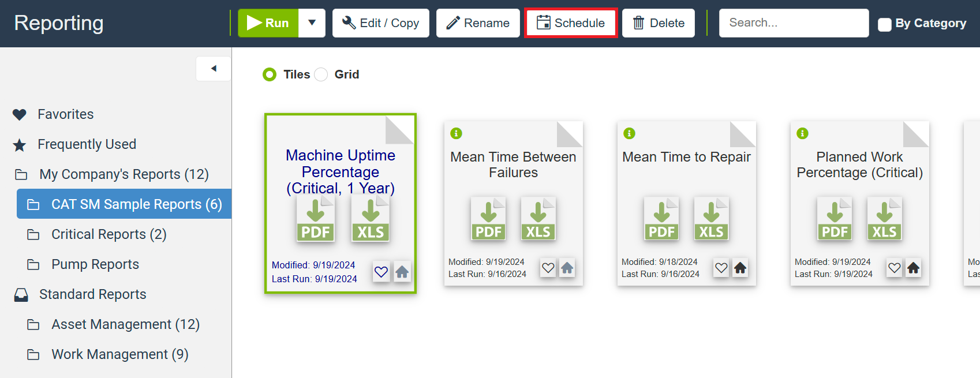Click heart icon on Mean Time Between Failures
This screenshot has width=980, height=378.
point(548,268)
